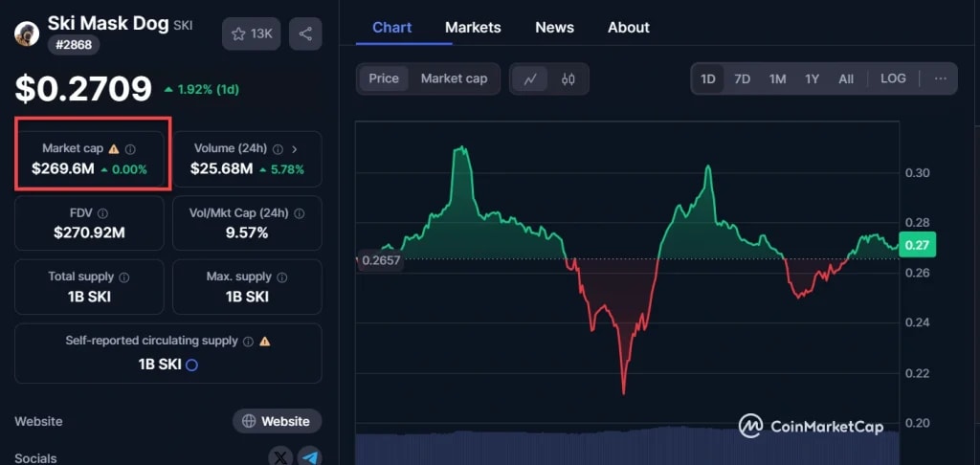Click the share icon button
The image size is (980, 465).
305,34
